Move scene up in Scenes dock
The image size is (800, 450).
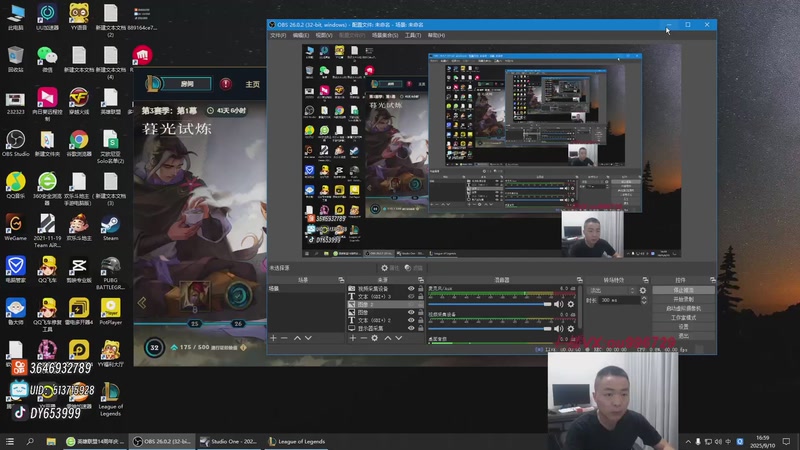[297, 338]
